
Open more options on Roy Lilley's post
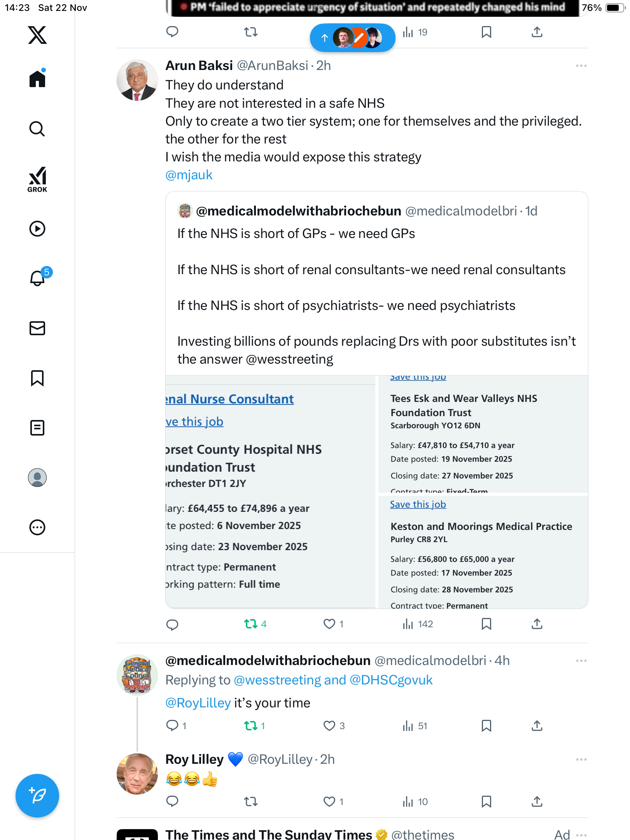581,759
